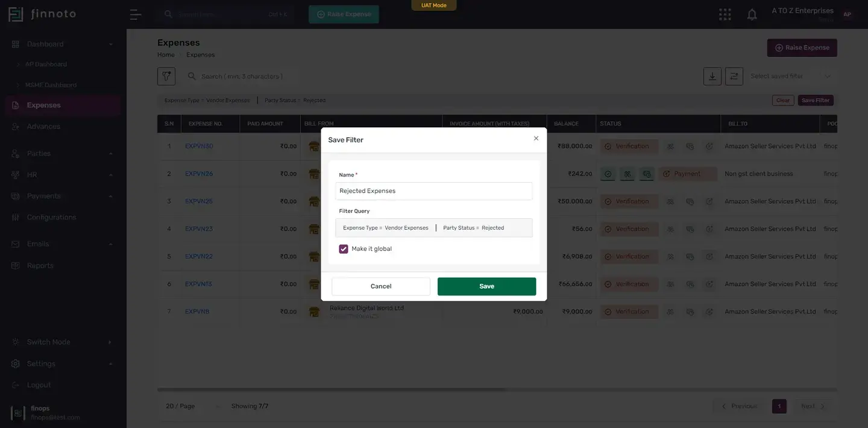This screenshot has width=868, height=428.
Task: Open the Select saved filter dropdown
Action: pos(791,76)
